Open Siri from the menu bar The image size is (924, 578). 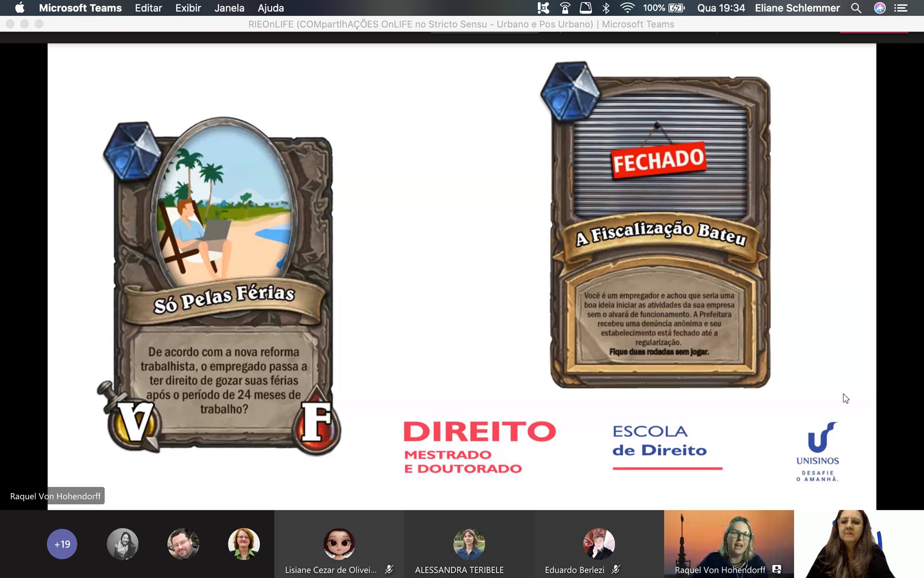coord(880,8)
